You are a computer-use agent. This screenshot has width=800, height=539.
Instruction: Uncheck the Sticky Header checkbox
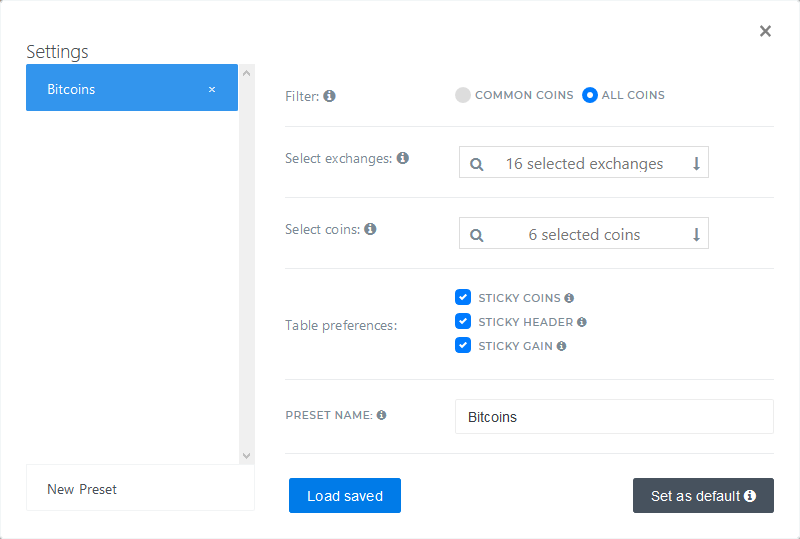click(x=463, y=321)
